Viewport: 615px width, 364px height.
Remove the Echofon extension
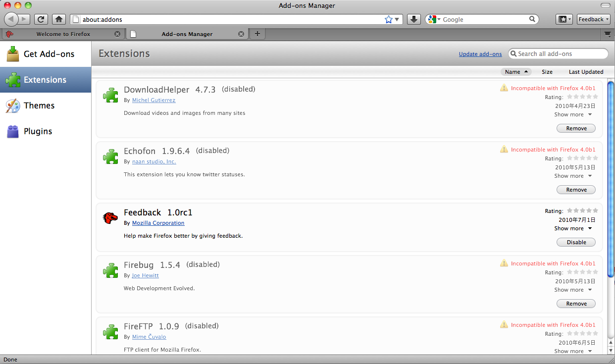click(x=576, y=190)
